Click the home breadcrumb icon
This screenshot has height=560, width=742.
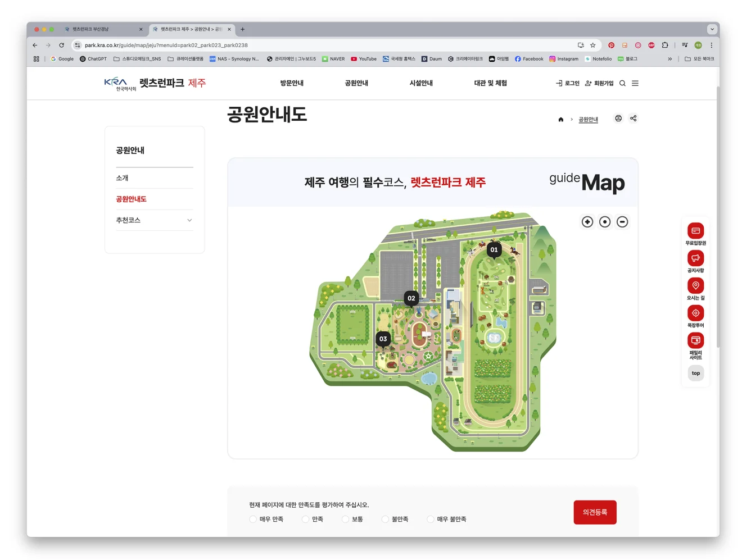tap(560, 119)
